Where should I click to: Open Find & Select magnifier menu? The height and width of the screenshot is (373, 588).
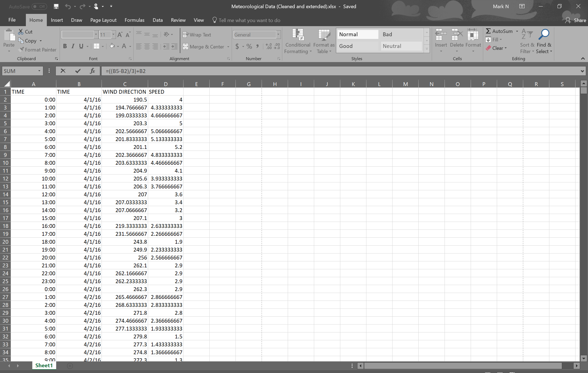544,41
